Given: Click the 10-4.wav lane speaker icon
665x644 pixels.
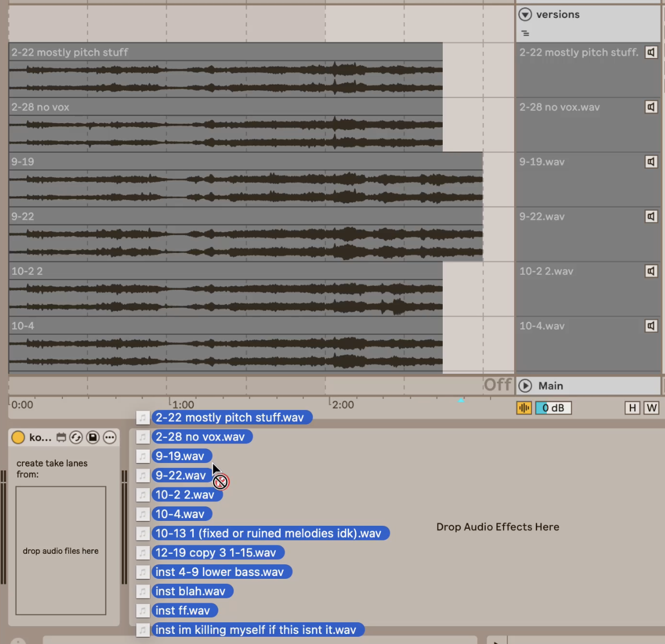Looking at the screenshot, I should [x=651, y=326].
